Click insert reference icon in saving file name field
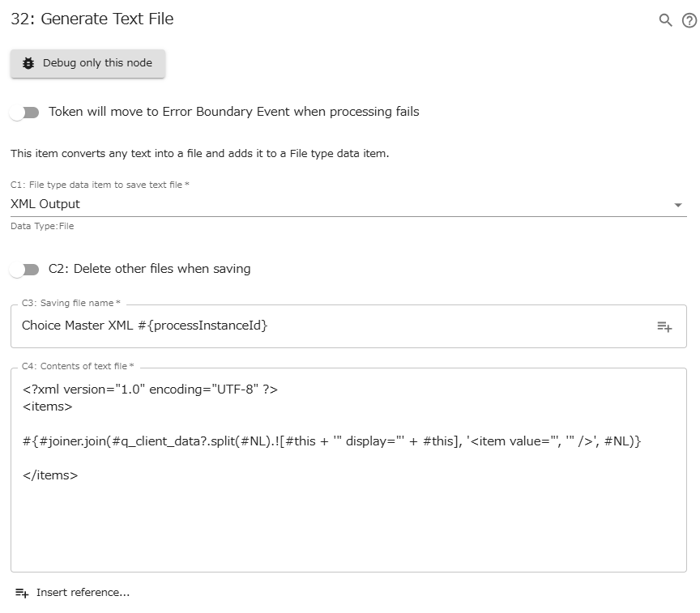The height and width of the screenshot is (613, 700). (x=664, y=326)
